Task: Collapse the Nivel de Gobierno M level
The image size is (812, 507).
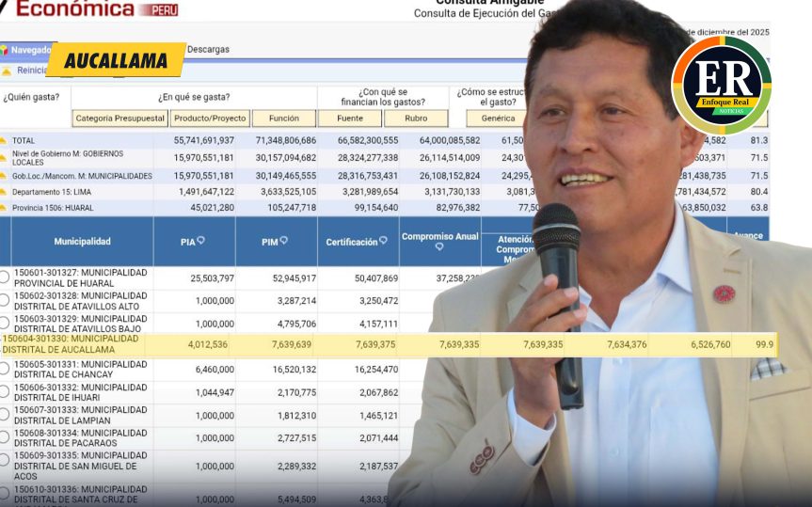Action: (4, 157)
